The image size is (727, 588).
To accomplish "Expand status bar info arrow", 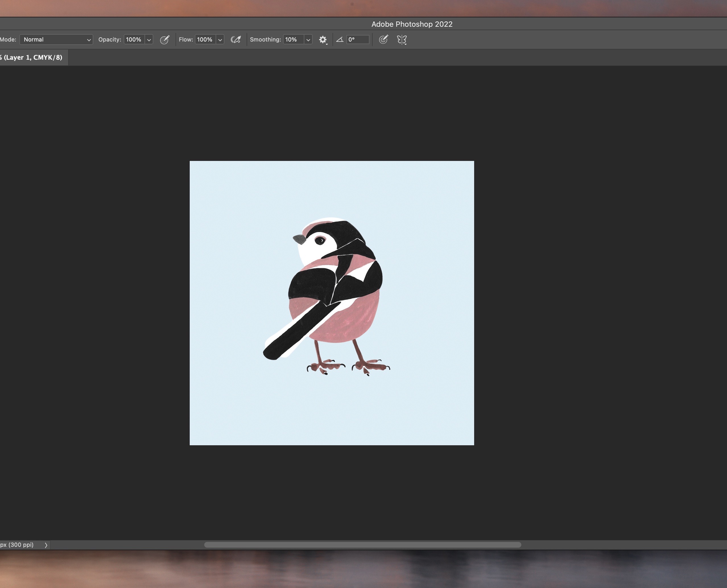I will [46, 545].
